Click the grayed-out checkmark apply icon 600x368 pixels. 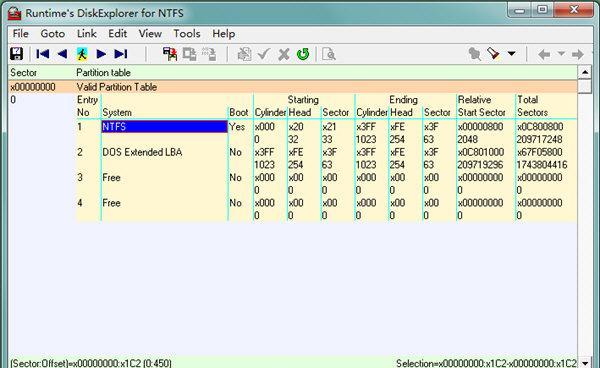tap(264, 54)
